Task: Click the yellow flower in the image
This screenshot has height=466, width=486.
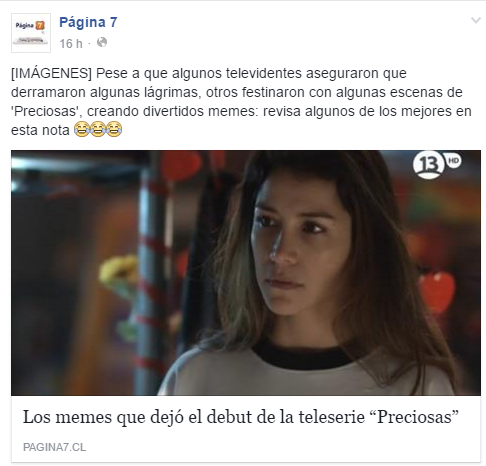Action: tap(119, 270)
